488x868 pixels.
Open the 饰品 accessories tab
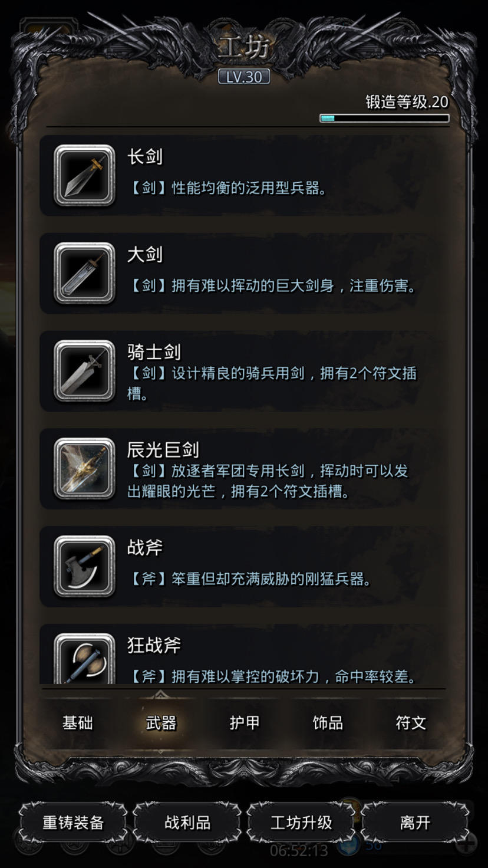[327, 723]
